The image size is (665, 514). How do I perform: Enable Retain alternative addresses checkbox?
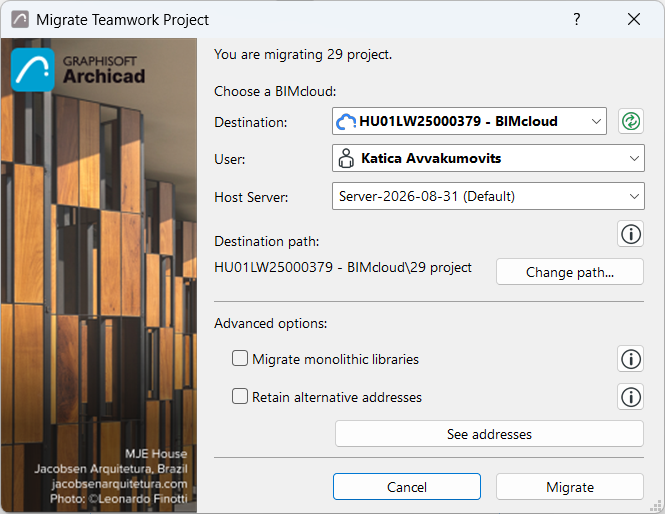[x=240, y=397]
